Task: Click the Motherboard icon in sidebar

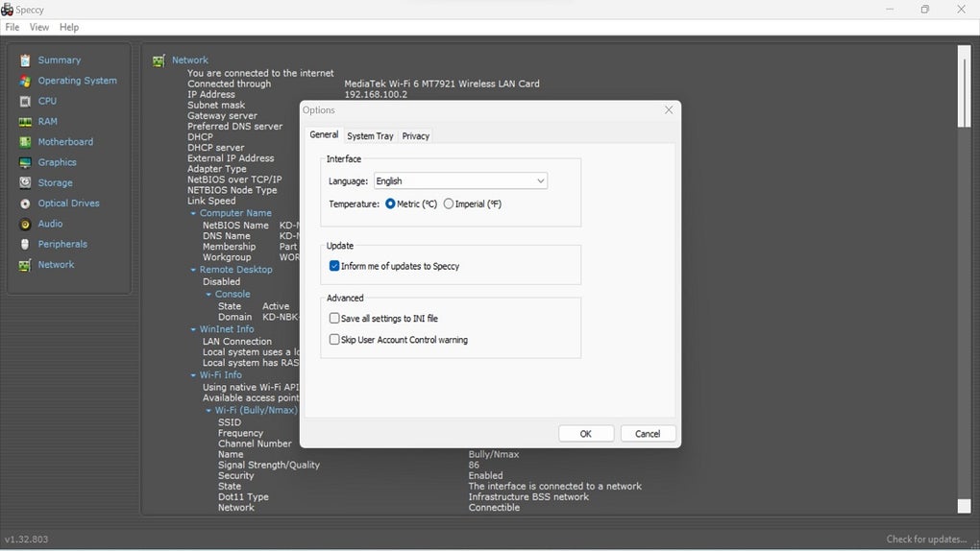Action: pyautogui.click(x=25, y=142)
